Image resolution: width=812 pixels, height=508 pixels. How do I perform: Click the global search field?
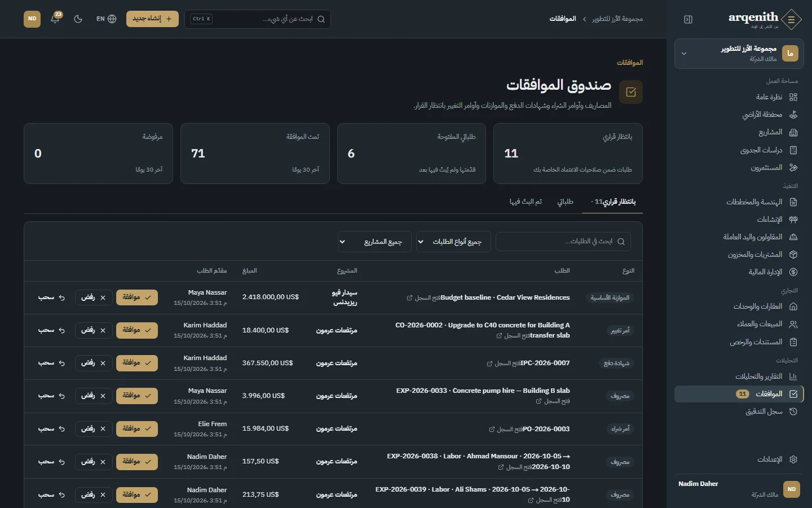point(258,19)
